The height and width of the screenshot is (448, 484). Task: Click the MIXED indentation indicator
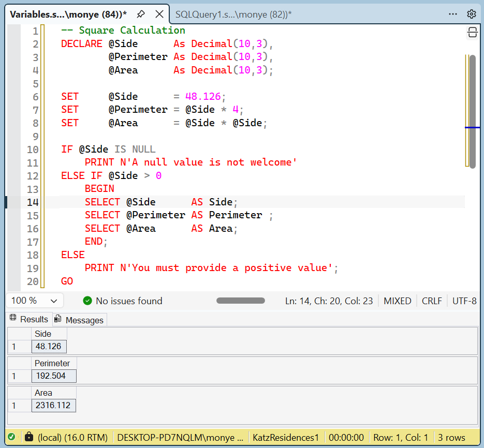pos(397,301)
